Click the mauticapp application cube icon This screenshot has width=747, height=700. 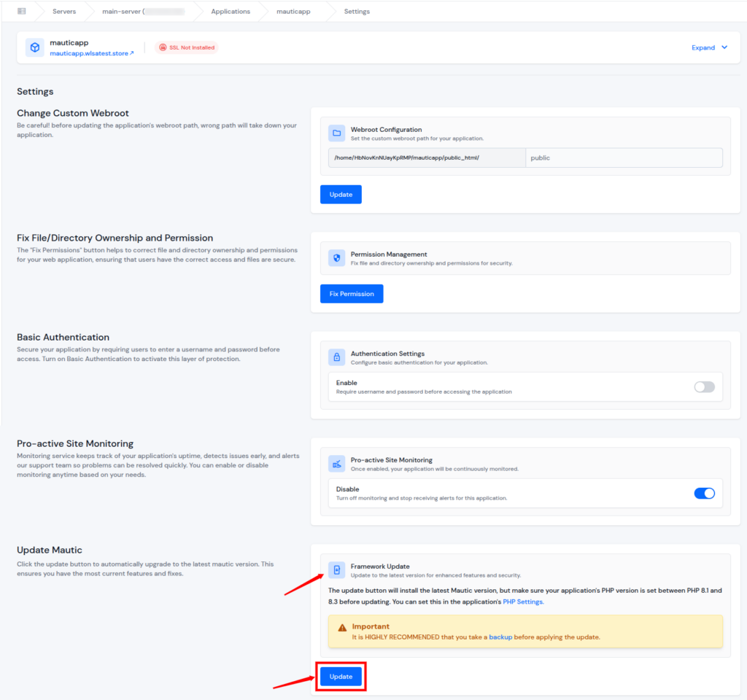click(34, 47)
